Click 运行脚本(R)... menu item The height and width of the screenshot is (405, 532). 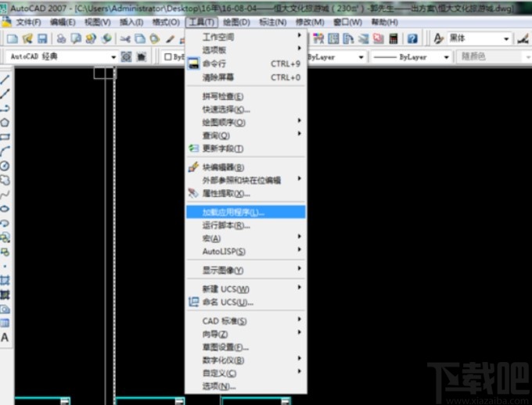point(246,226)
